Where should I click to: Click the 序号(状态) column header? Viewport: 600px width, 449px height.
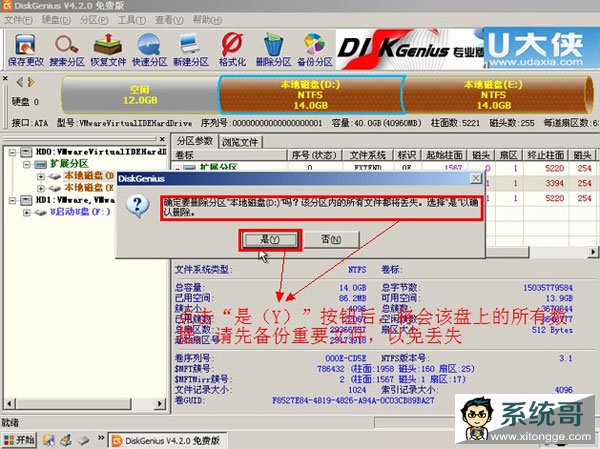pos(314,155)
